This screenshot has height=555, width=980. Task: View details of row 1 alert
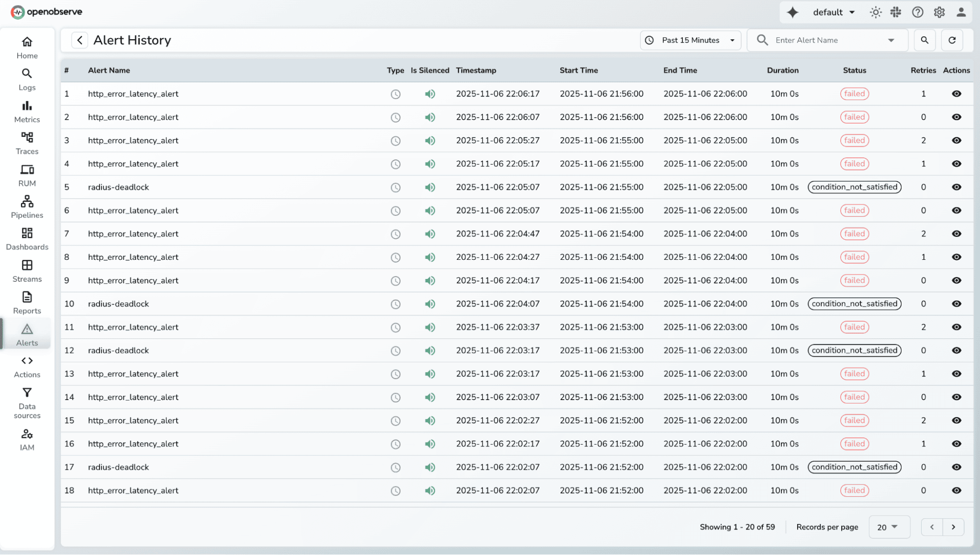tap(956, 94)
